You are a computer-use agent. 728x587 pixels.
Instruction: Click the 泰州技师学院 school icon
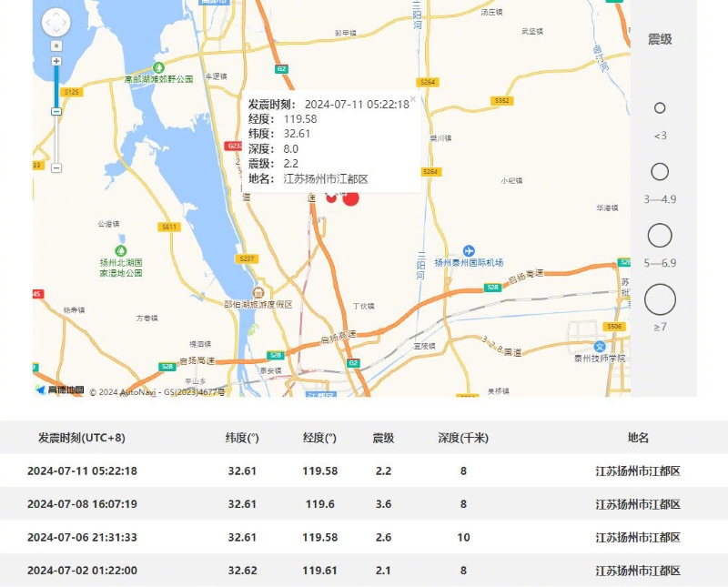pyautogui.click(x=599, y=346)
